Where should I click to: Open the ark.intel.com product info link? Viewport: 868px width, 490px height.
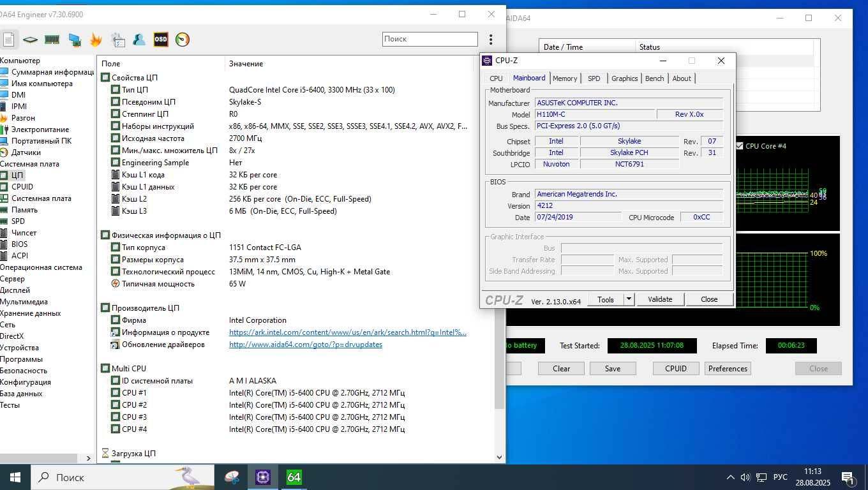[x=348, y=332]
